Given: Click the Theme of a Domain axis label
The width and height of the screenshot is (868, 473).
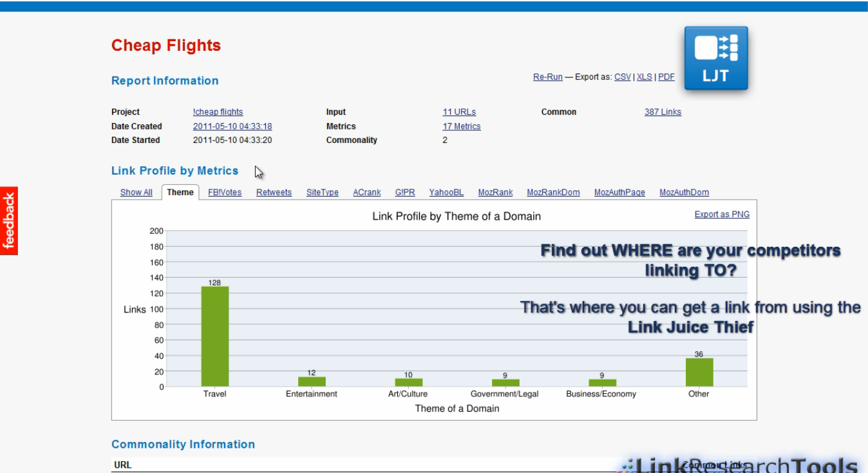Looking at the screenshot, I should [x=457, y=408].
